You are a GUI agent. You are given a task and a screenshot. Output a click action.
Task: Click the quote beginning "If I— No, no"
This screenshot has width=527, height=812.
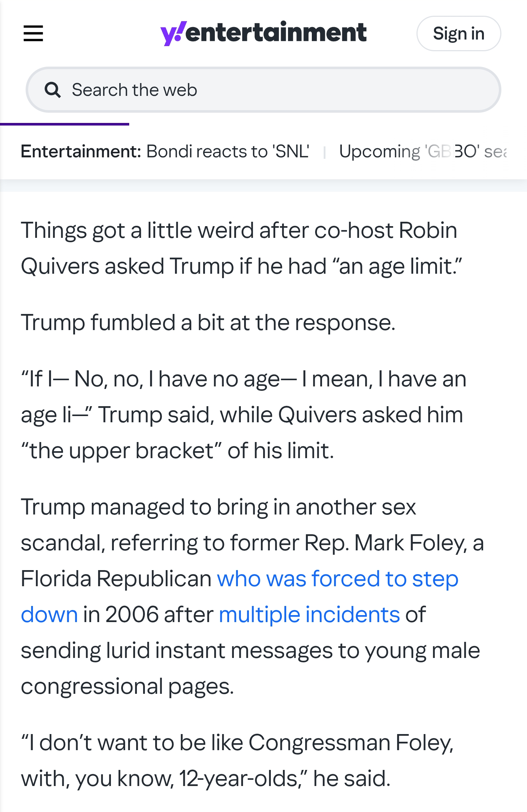tap(243, 379)
